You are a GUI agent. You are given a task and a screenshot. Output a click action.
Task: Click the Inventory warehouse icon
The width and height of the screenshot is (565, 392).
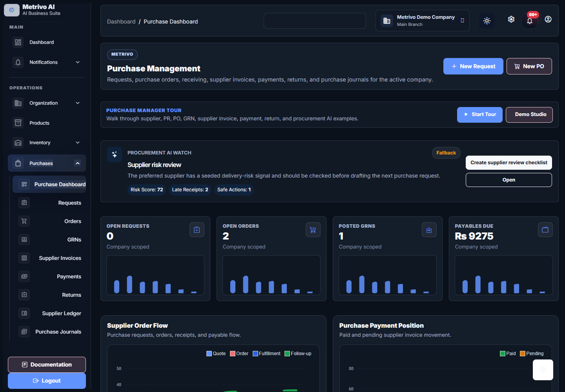[x=18, y=143]
